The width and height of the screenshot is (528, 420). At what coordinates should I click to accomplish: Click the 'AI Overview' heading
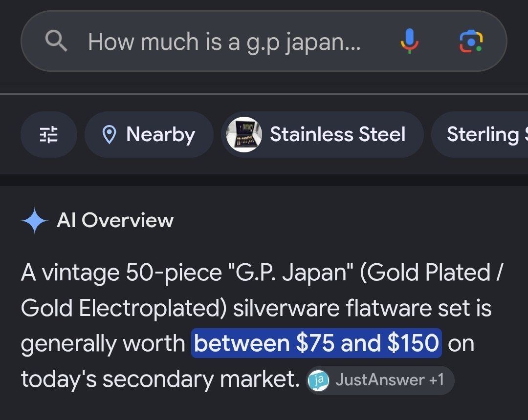click(115, 221)
